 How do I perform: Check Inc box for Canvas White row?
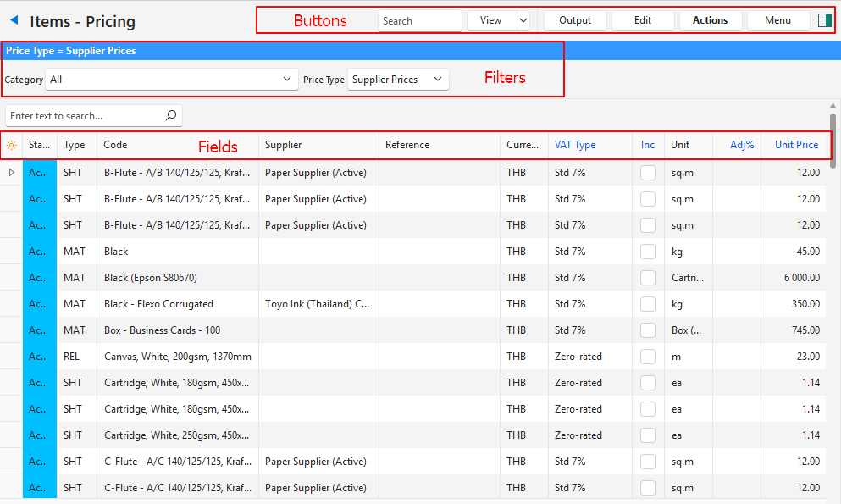tap(648, 357)
